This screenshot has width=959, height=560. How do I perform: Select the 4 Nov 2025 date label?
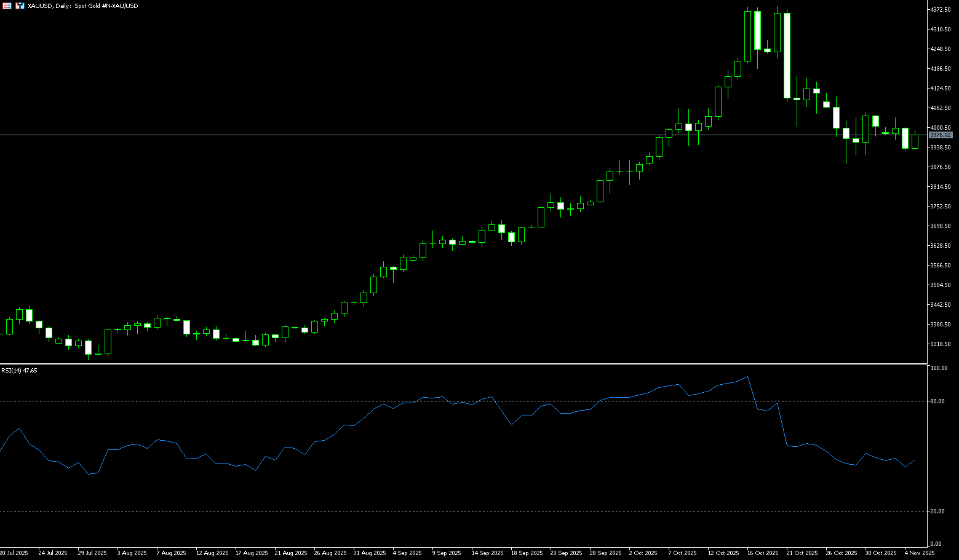[x=919, y=553]
